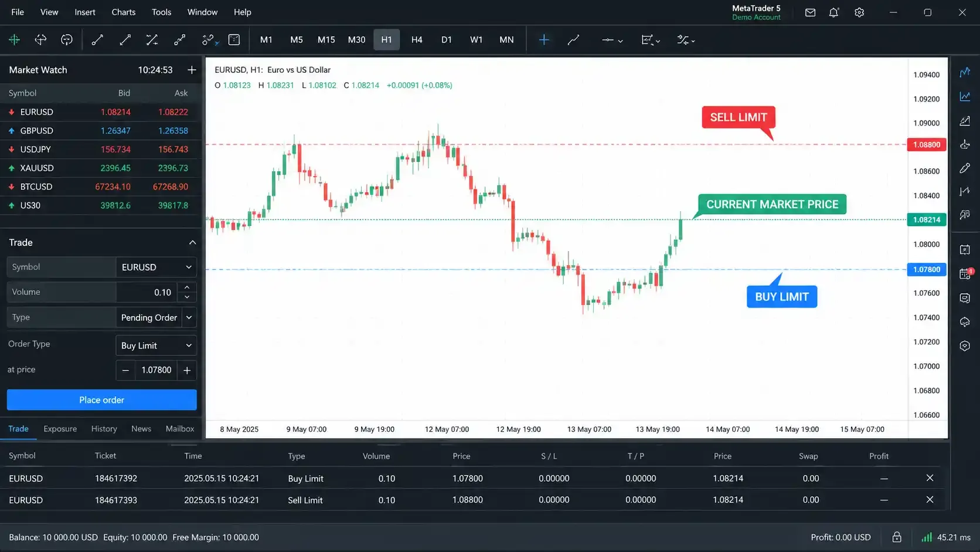Click the lock icon in status bar

(897, 537)
